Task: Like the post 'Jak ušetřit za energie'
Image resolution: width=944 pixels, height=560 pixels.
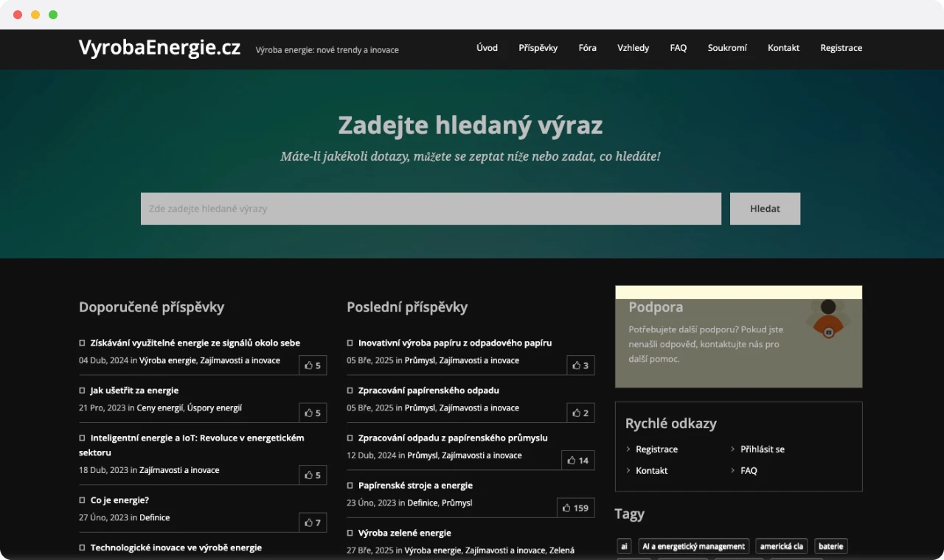Action: [313, 412]
